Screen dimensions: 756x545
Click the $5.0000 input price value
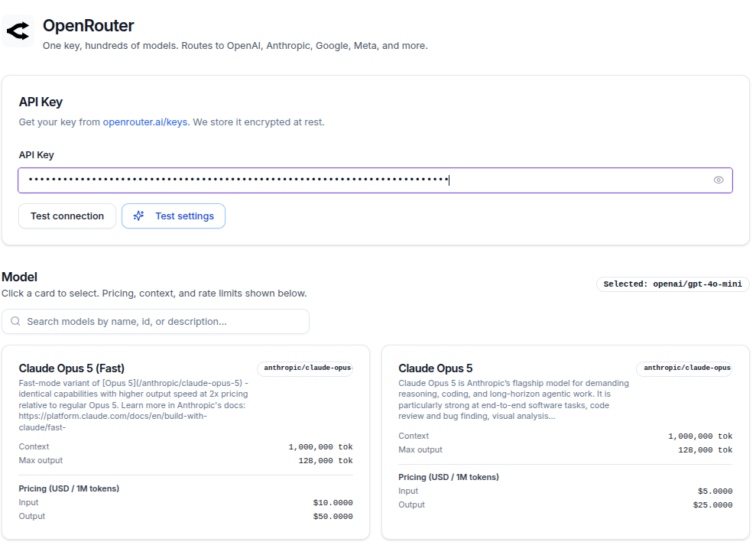715,491
